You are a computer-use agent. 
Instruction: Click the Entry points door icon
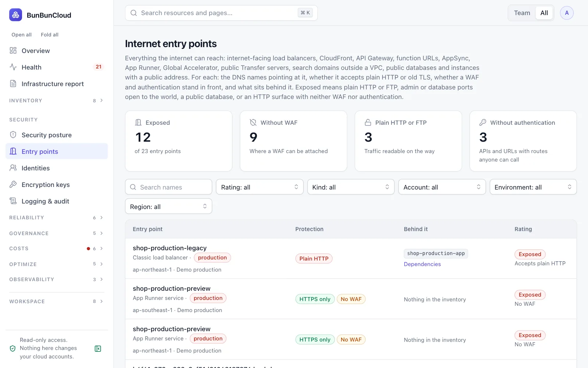13,151
